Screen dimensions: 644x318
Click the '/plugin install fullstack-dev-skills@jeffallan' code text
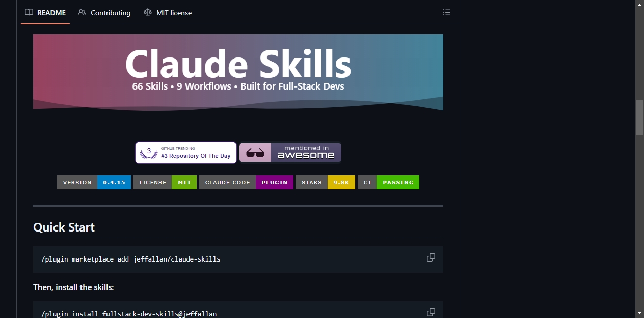click(129, 314)
